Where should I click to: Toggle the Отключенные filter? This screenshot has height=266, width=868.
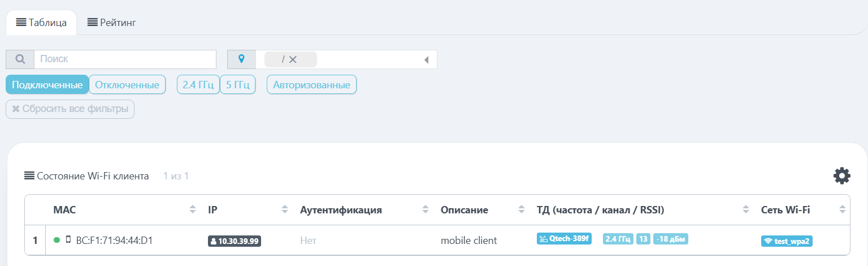coord(127,85)
